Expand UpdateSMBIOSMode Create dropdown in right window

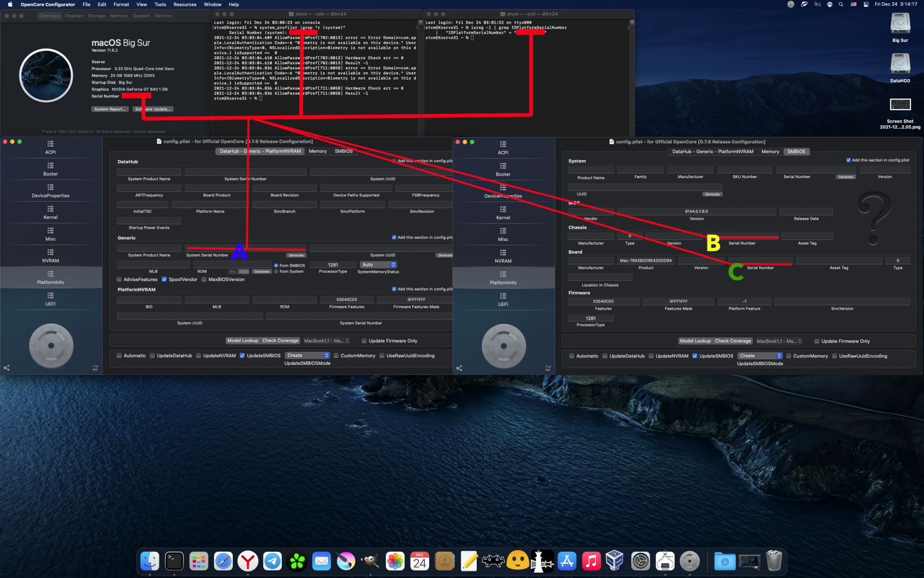(x=760, y=356)
